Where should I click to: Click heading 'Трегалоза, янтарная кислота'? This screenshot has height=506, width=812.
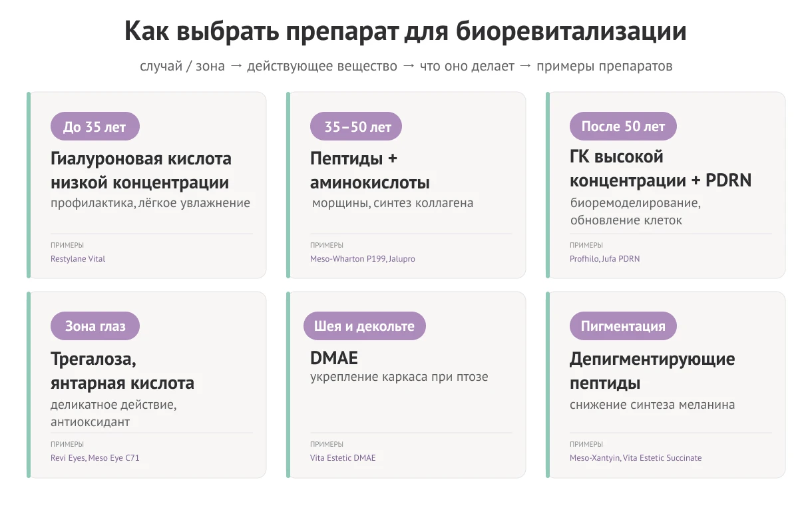[122, 371]
